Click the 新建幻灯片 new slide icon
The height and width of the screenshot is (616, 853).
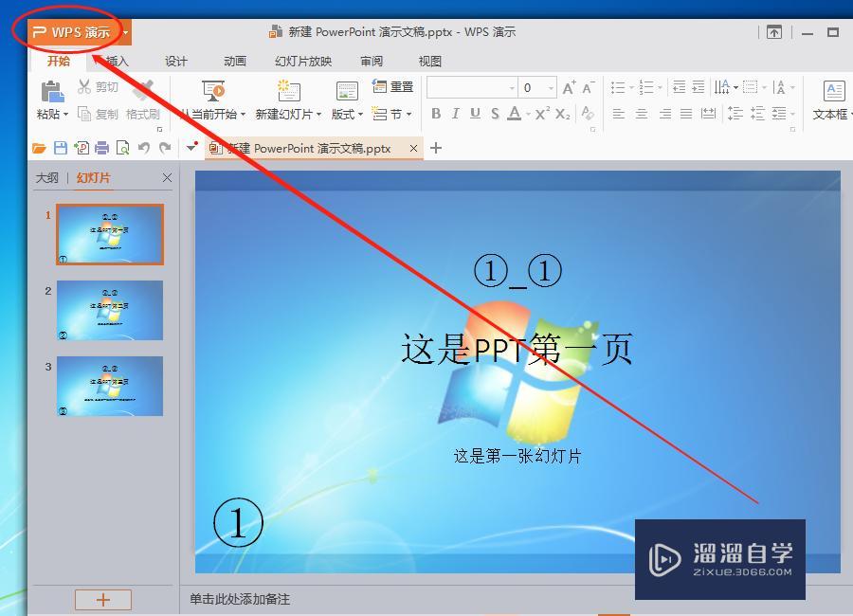click(288, 90)
